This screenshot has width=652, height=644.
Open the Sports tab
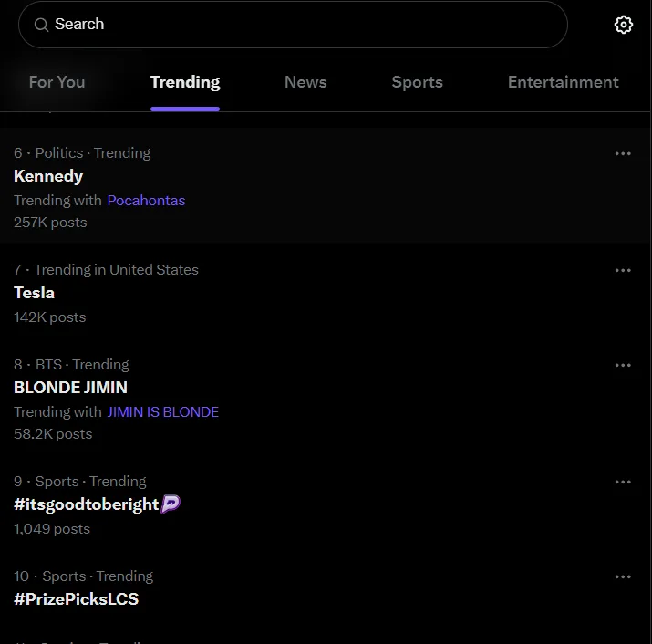tap(417, 82)
